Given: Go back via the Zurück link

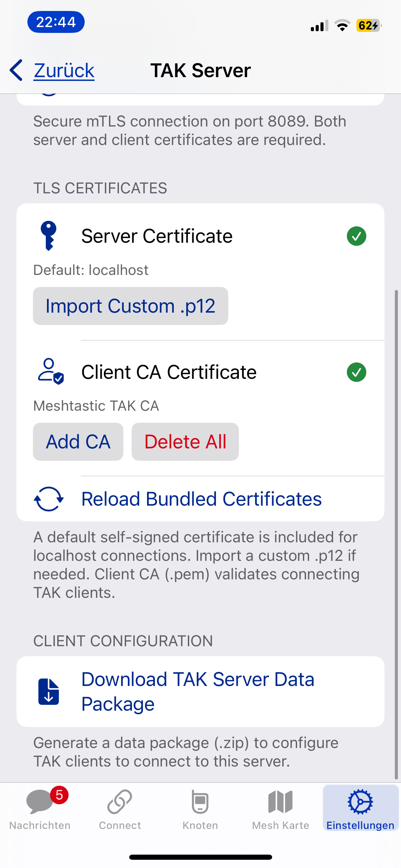Looking at the screenshot, I should [64, 71].
